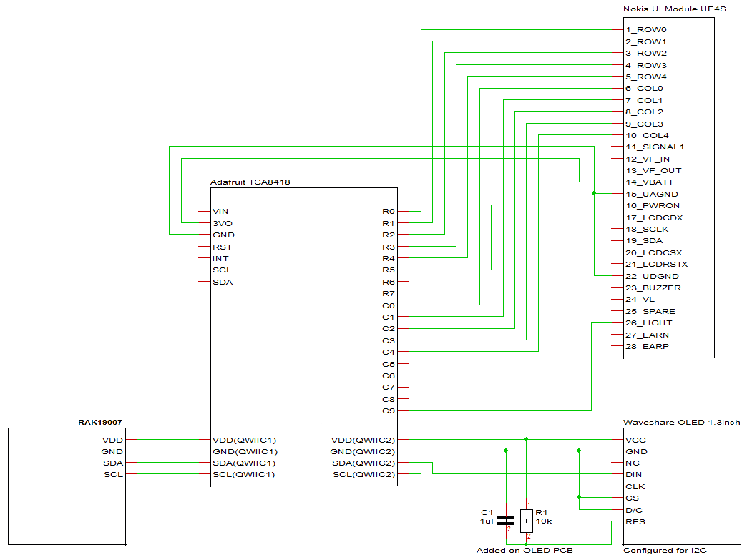Click the CLK pin on Waveshare OLED
752x560 pixels.
click(x=635, y=486)
